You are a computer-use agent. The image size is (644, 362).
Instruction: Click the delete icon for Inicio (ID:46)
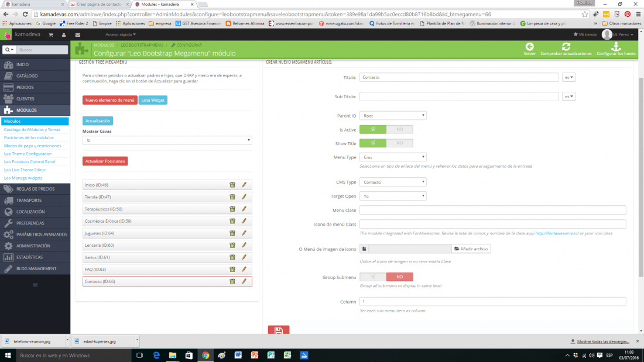[232, 185]
